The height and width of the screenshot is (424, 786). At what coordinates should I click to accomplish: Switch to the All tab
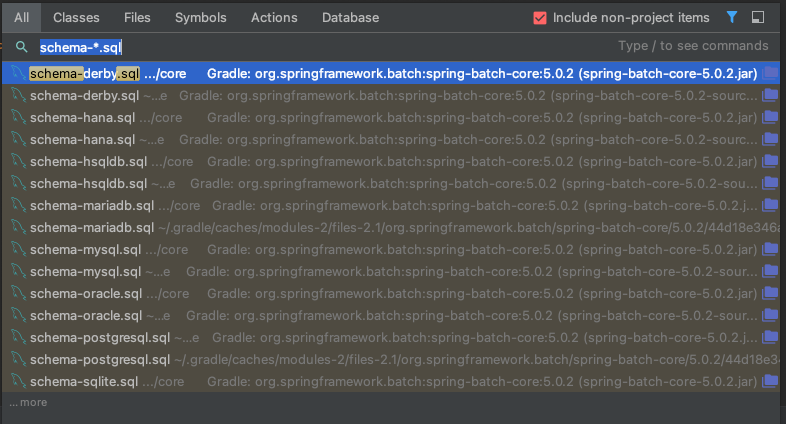click(x=22, y=18)
